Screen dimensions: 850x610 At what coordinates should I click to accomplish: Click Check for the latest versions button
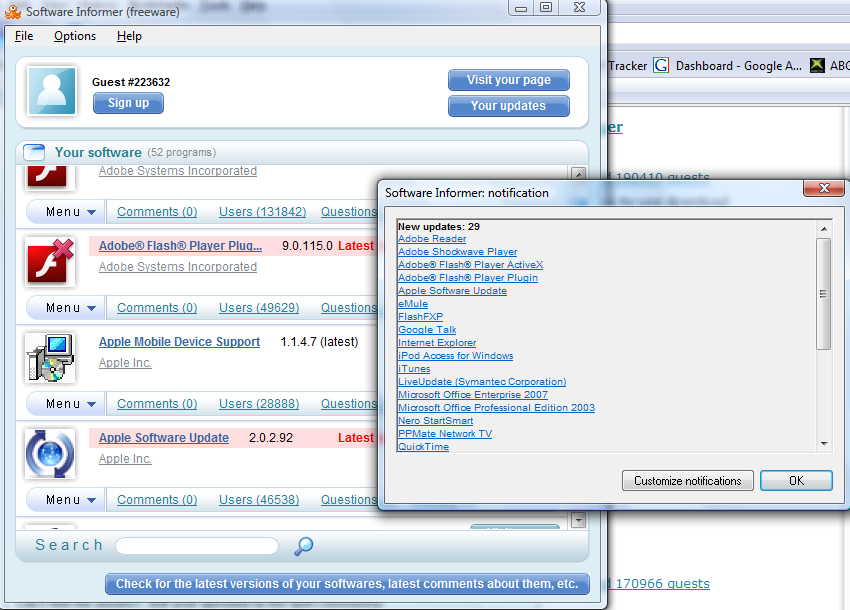[x=347, y=584]
